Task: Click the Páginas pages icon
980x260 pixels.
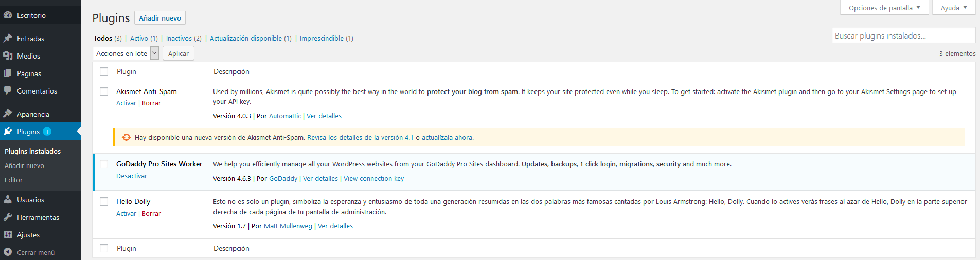Action: click(x=8, y=73)
